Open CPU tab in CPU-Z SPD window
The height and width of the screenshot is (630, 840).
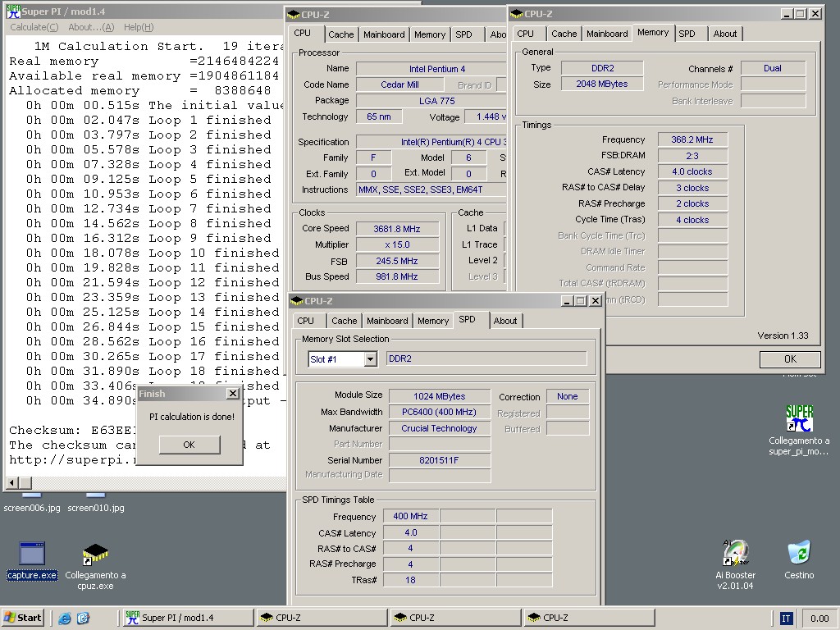pos(305,321)
